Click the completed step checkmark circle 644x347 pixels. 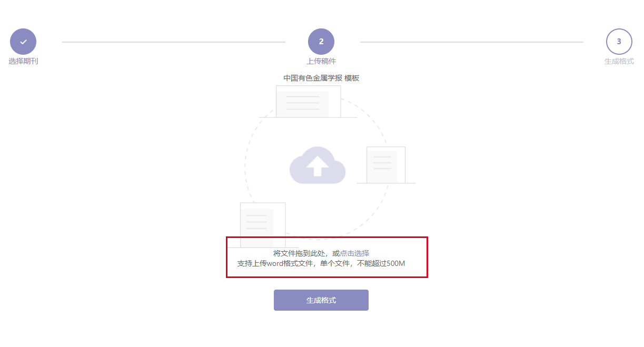click(23, 42)
